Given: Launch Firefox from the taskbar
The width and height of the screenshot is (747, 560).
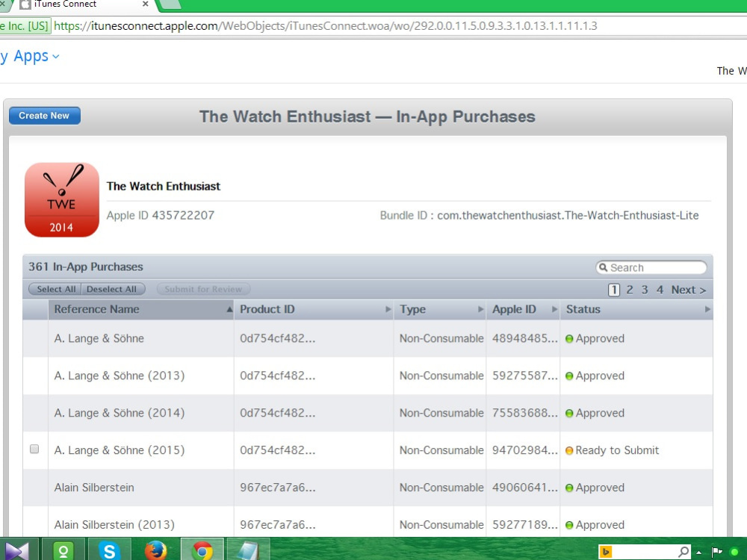Looking at the screenshot, I should pos(156,550).
